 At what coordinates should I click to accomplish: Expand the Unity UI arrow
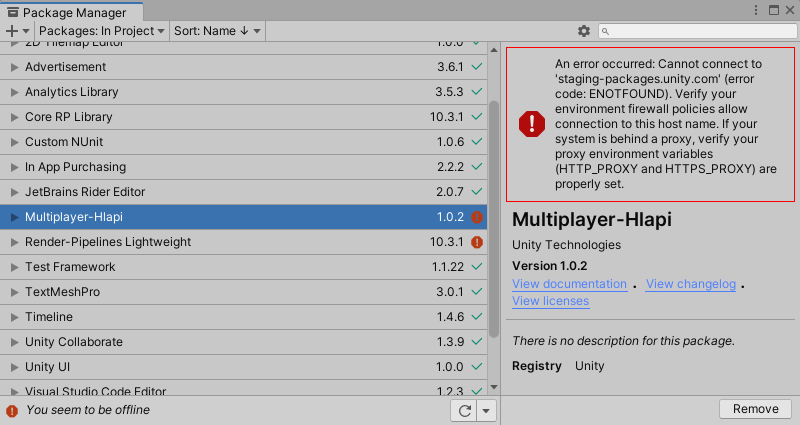pyautogui.click(x=15, y=367)
